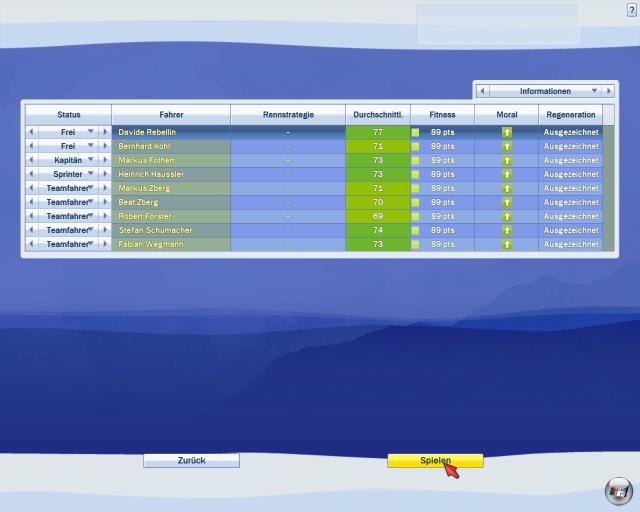This screenshot has height=512, width=640.
Task: Click right arrow beside Informationen selector
Action: (x=608, y=91)
